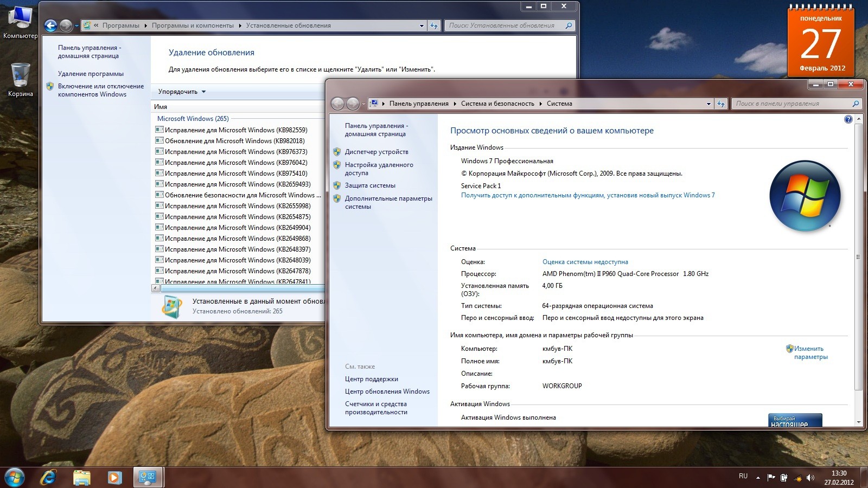
Task: Click the search magnifier in updates window
Action: (569, 25)
